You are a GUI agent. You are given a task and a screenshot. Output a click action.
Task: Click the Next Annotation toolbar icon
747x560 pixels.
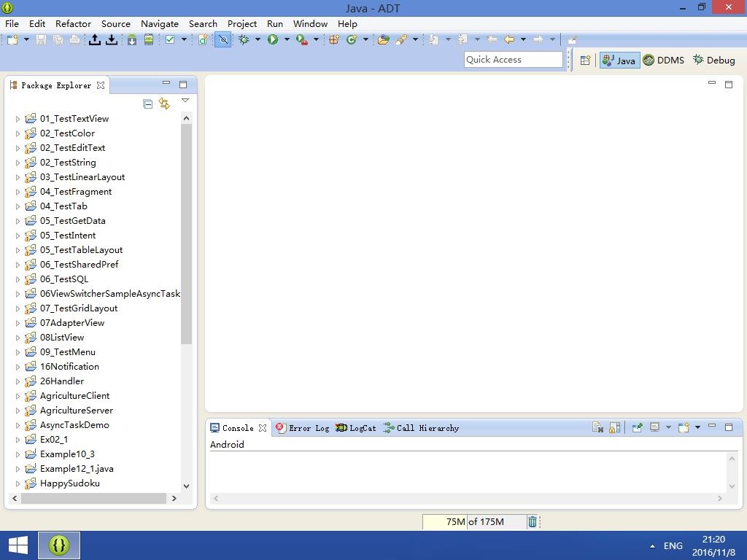point(433,40)
